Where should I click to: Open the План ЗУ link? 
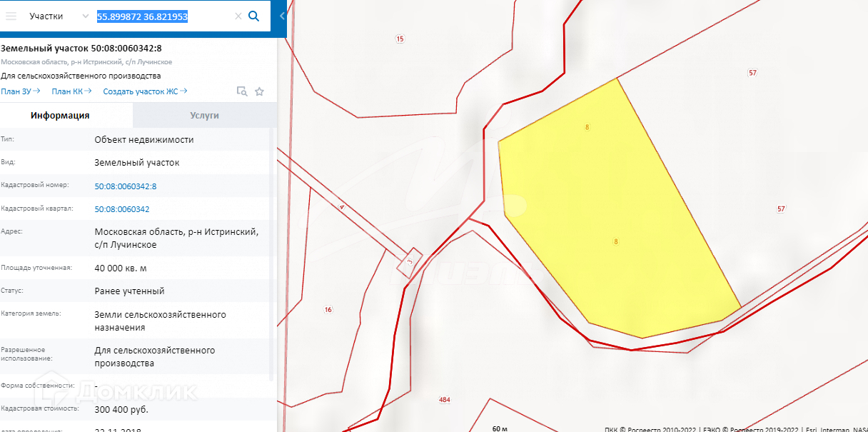[21, 91]
